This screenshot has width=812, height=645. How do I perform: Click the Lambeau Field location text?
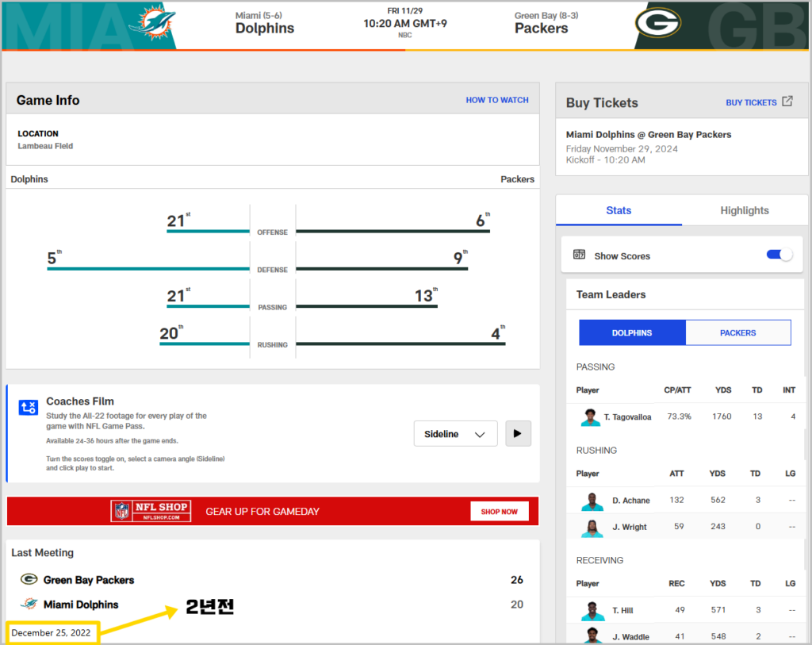click(x=45, y=146)
